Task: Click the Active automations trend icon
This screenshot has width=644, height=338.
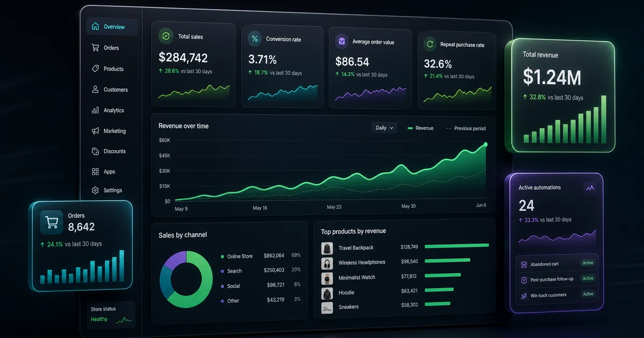Action: pos(590,188)
